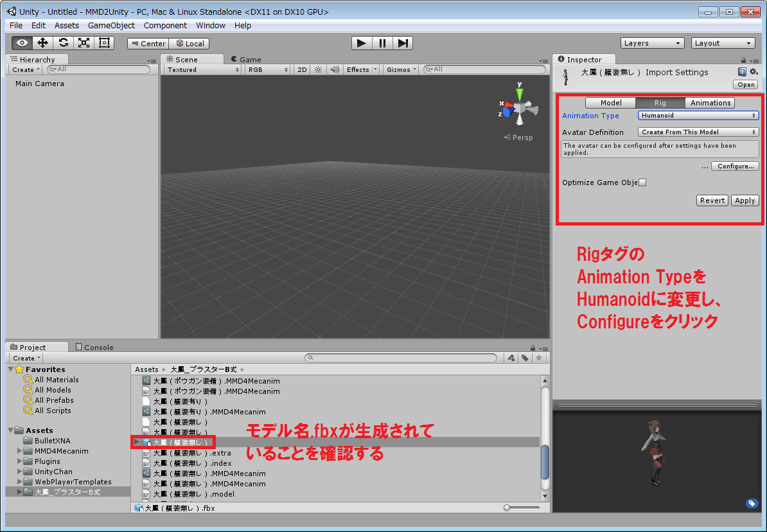
Task: Open Inspector help book icon
Action: [x=742, y=72]
